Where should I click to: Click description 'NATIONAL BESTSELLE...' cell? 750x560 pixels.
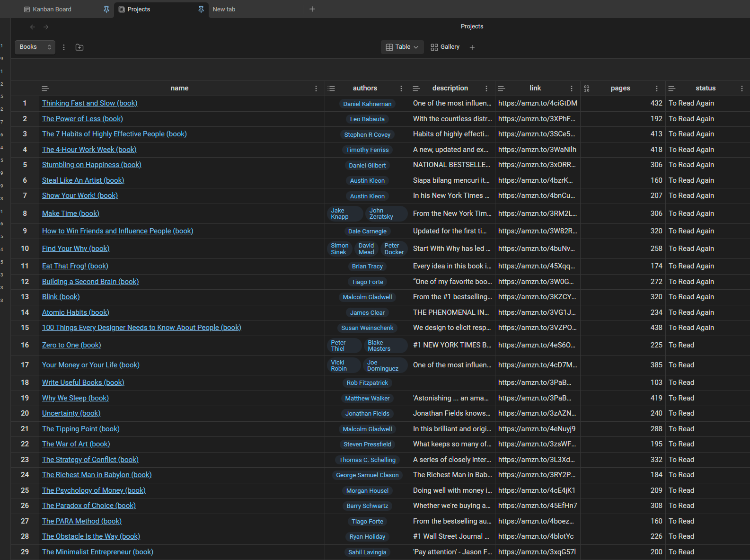(x=452, y=165)
